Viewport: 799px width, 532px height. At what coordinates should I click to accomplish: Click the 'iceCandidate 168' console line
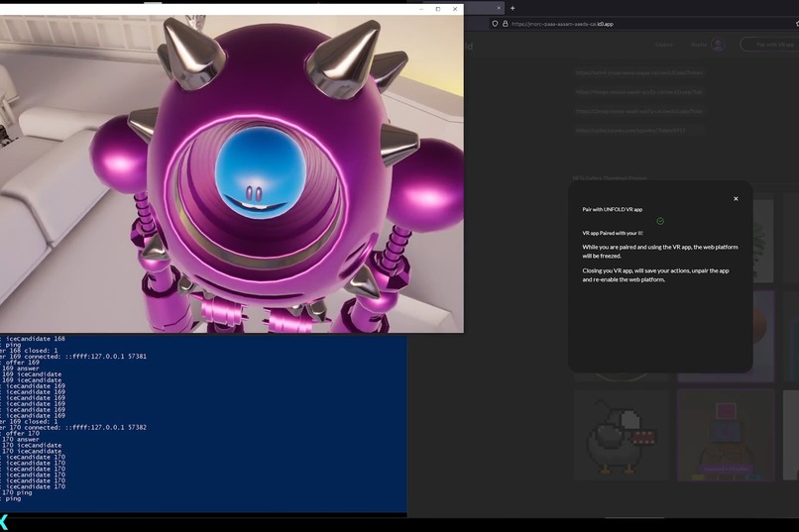coord(35,339)
